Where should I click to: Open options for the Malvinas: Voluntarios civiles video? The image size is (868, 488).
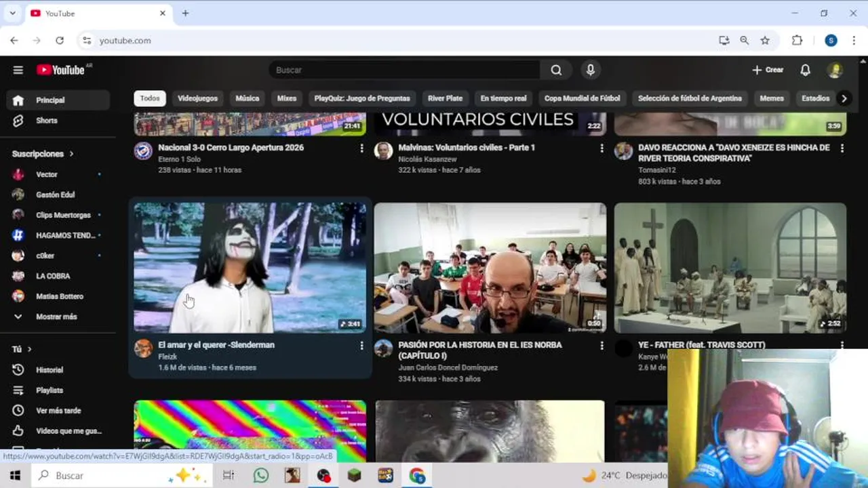(x=601, y=148)
